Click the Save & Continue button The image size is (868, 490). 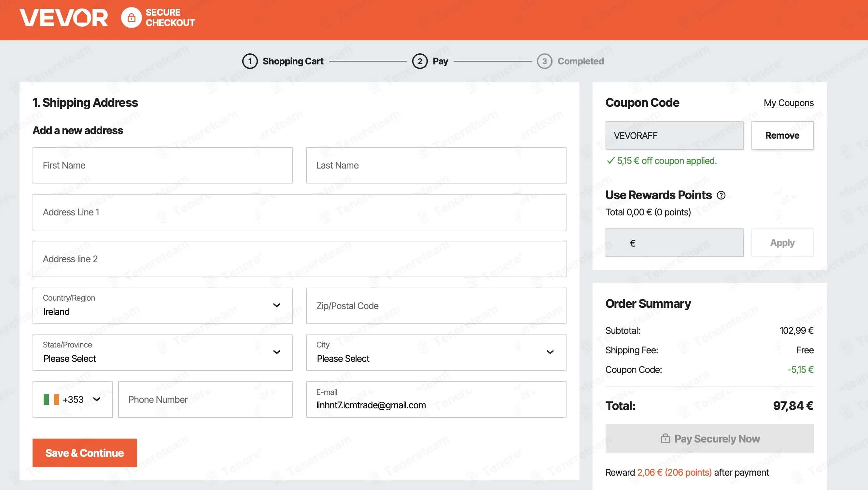click(85, 453)
